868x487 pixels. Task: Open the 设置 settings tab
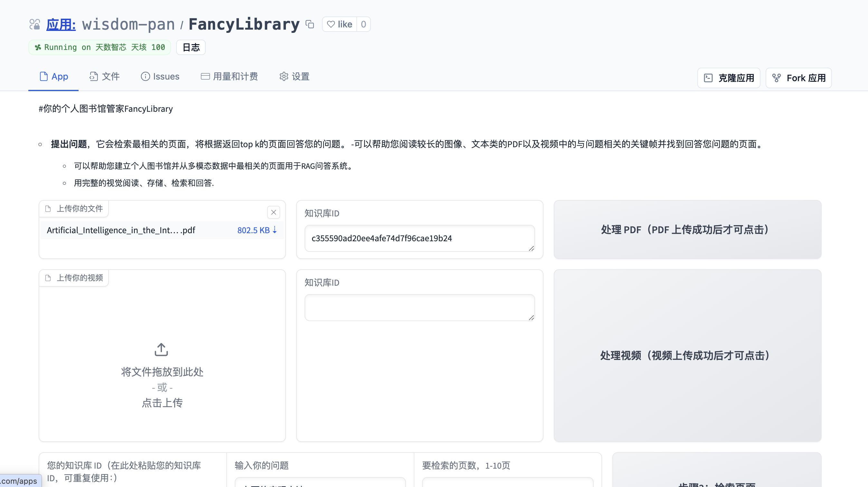pyautogui.click(x=295, y=77)
